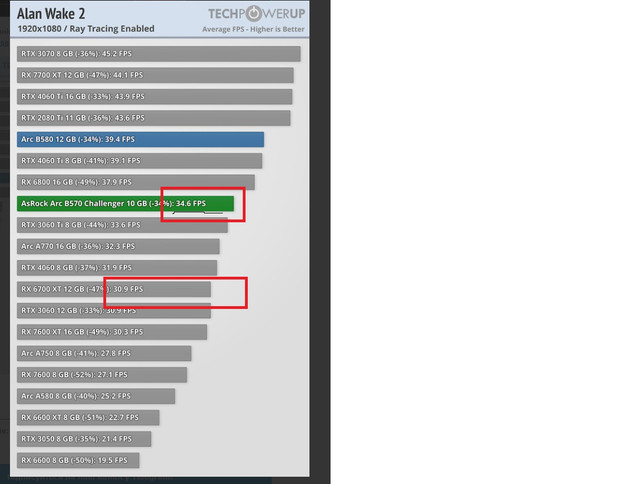This screenshot has width=640, height=484.
Task: Select the Arc A580 8 GB bar
Action: tap(96, 396)
